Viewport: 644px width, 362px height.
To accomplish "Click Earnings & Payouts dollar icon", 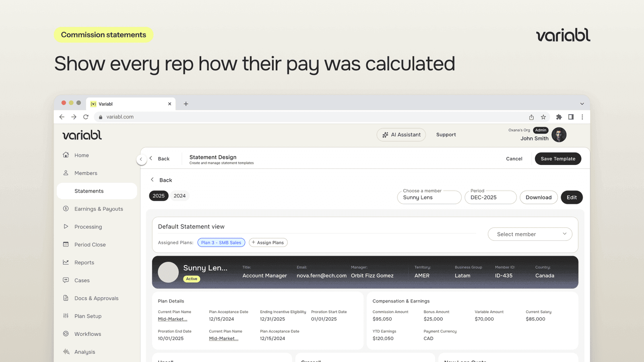I will click(66, 209).
